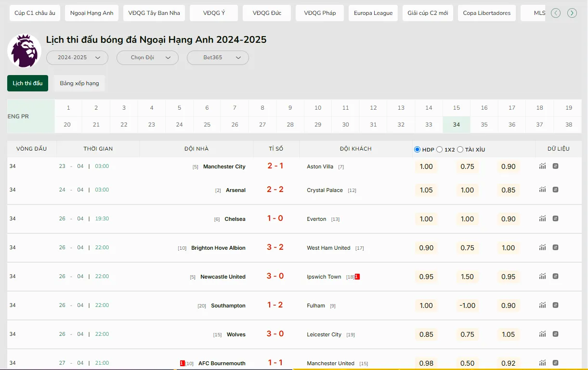Open the Giải cúp C2 mới tab
588x370 pixels.
428,13
